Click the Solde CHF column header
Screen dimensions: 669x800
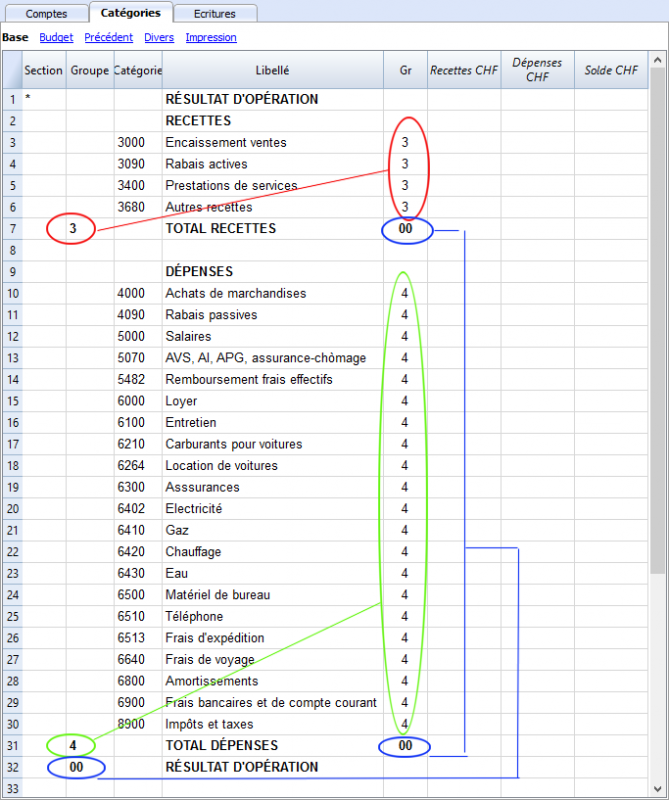(611, 71)
